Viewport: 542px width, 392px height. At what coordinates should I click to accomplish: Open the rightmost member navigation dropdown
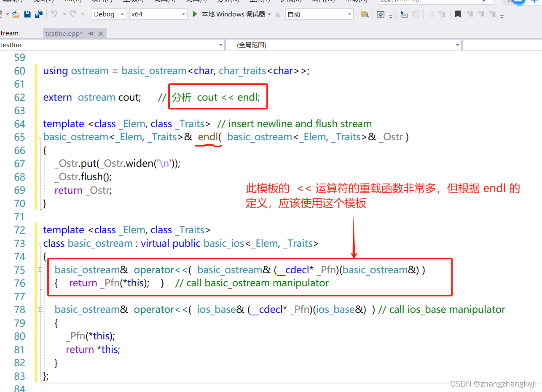(x=502, y=45)
